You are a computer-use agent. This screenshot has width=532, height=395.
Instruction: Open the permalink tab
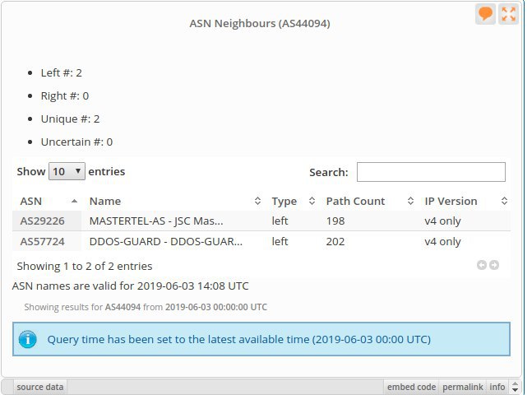(x=462, y=387)
